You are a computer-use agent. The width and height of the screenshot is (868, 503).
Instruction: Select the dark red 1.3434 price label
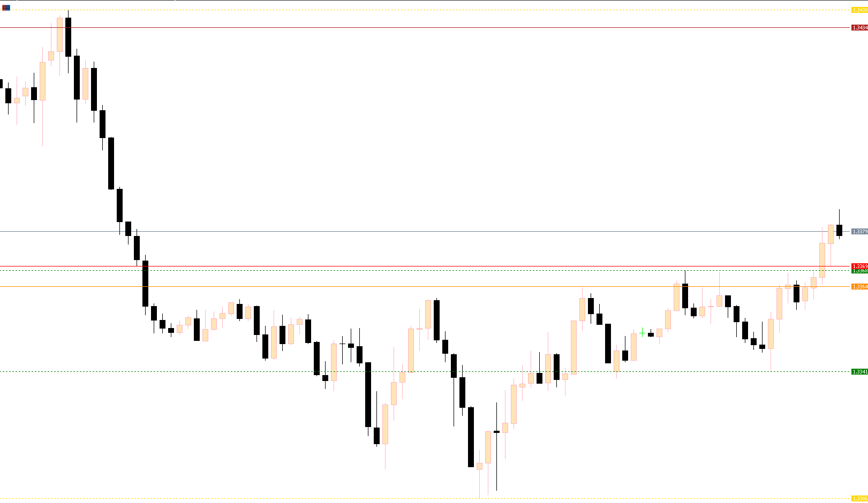point(859,27)
